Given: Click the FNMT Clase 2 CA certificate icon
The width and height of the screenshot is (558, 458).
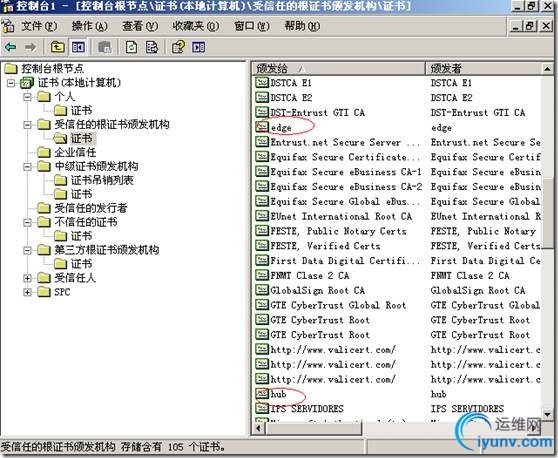Looking at the screenshot, I should click(x=262, y=275).
